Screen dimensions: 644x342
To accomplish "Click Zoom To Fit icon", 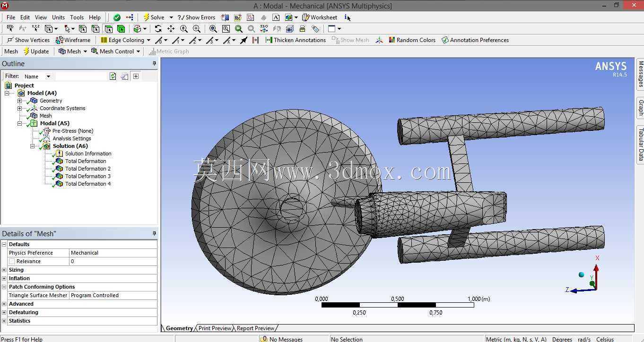I will pyautogui.click(x=213, y=29).
